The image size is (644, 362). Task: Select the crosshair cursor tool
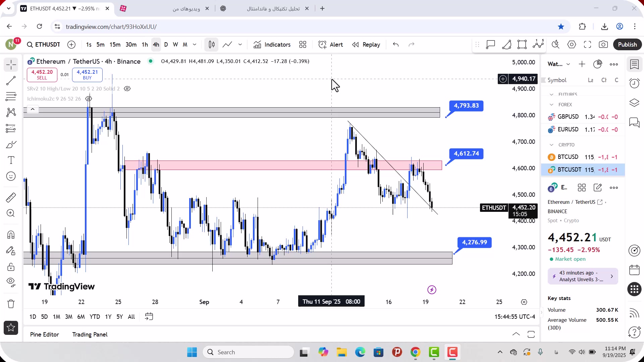11,64
